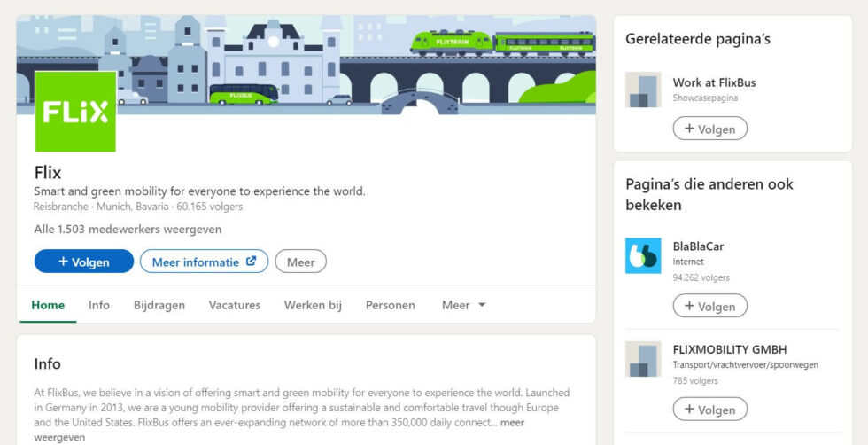Open the Personen tab

(x=390, y=305)
